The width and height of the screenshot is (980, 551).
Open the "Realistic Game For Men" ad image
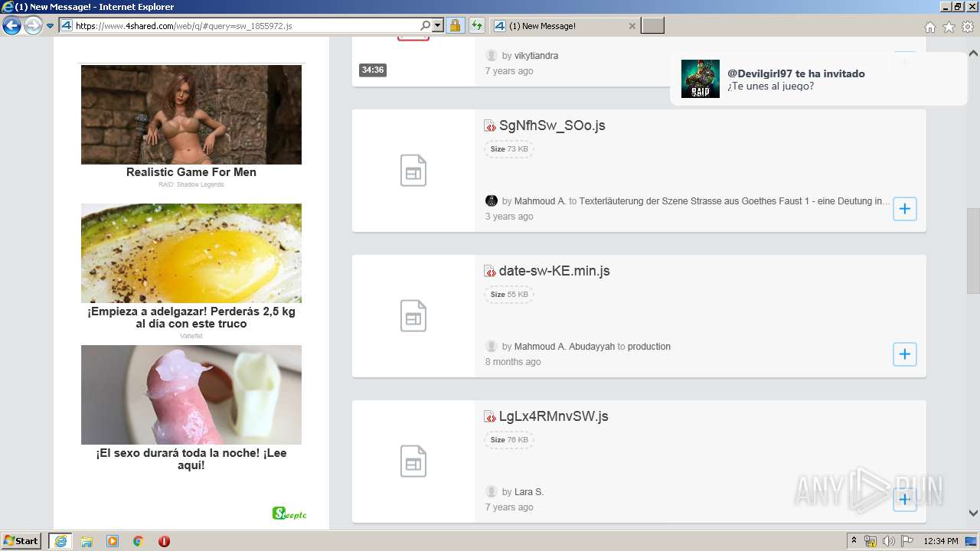[191, 115]
